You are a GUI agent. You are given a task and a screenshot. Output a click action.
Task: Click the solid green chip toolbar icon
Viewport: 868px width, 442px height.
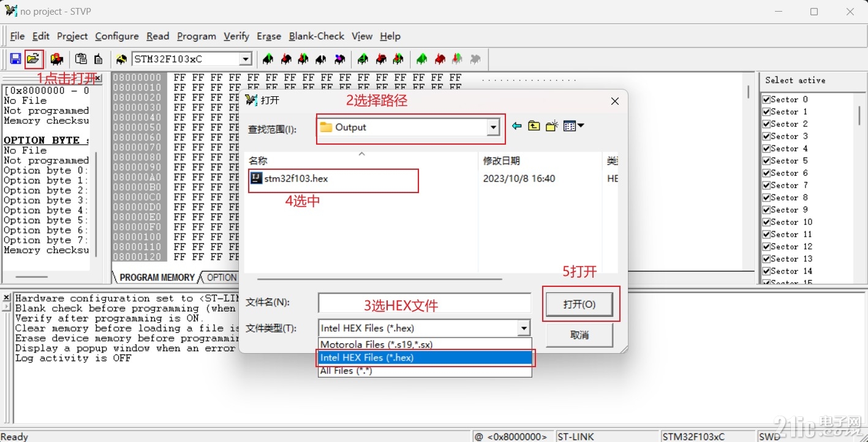coord(421,59)
